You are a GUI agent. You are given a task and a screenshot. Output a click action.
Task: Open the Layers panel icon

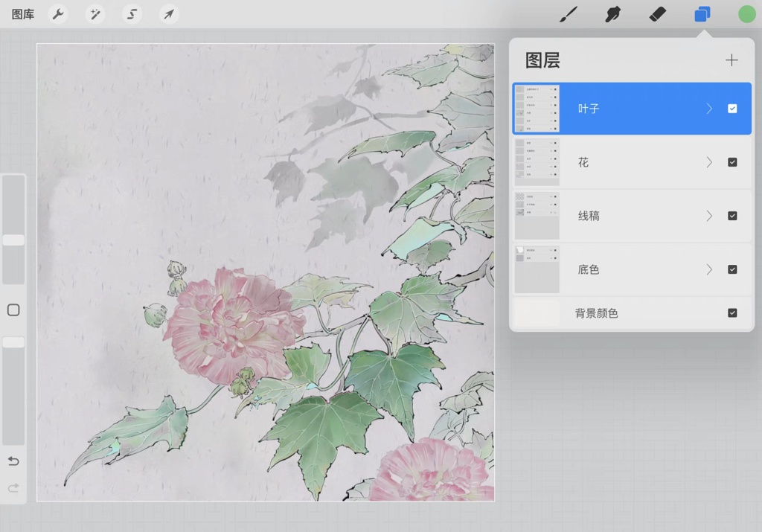coord(701,13)
